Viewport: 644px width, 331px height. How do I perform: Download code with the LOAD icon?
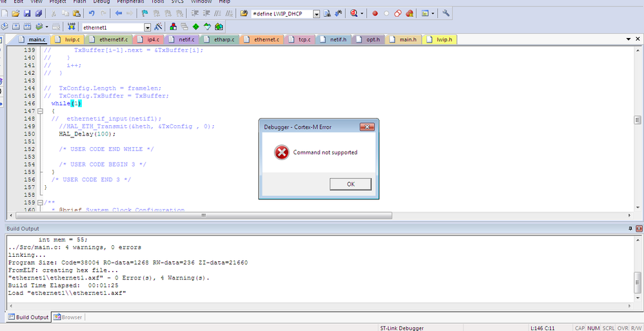72,26
